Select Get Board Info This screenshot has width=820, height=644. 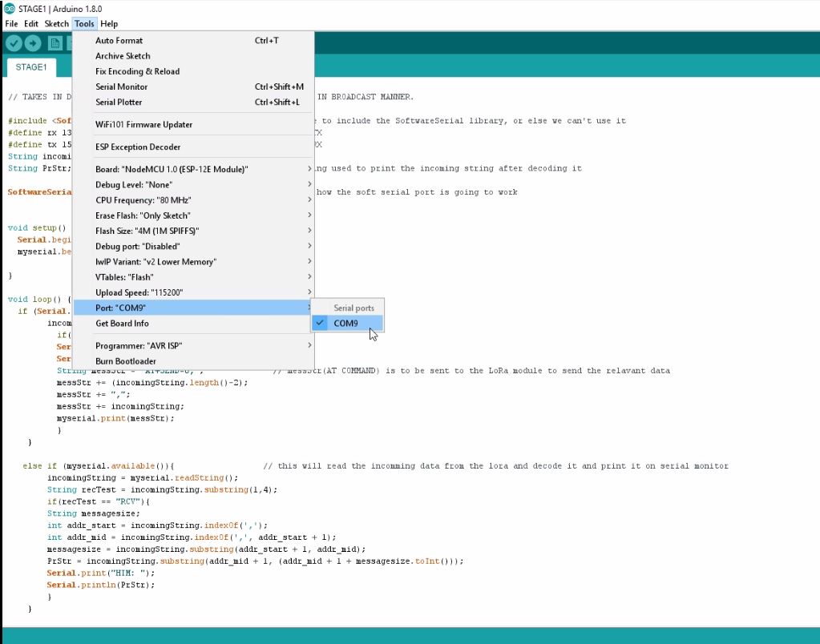193,324
